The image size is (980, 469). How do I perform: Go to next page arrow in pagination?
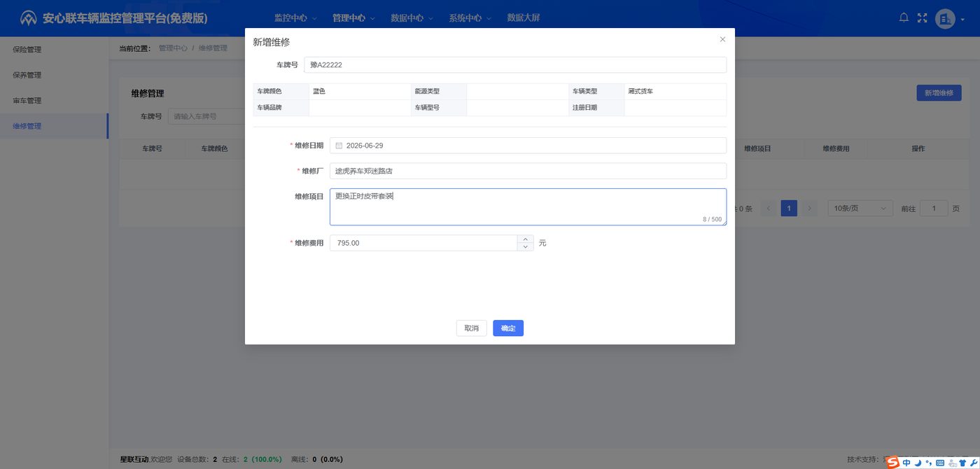809,208
